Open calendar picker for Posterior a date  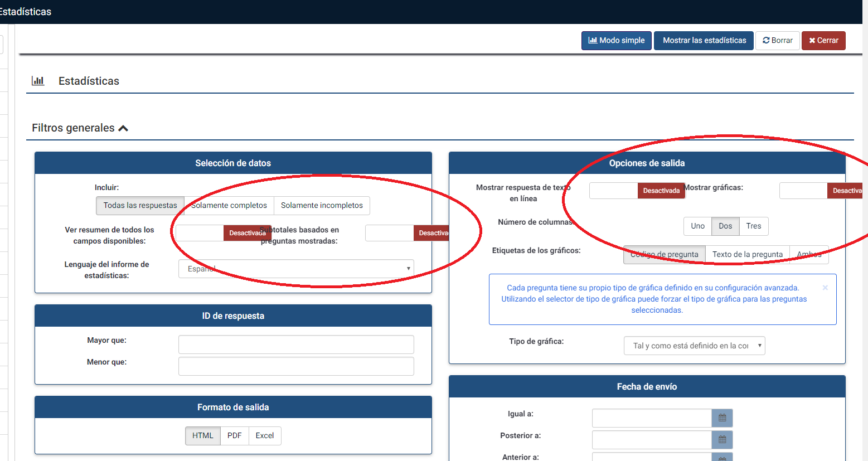pyautogui.click(x=722, y=440)
